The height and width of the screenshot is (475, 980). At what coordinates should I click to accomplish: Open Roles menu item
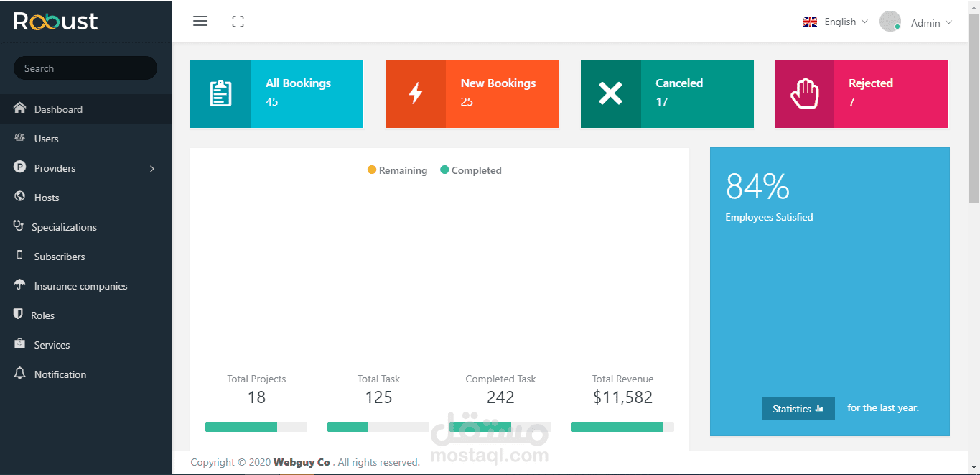[85, 315]
